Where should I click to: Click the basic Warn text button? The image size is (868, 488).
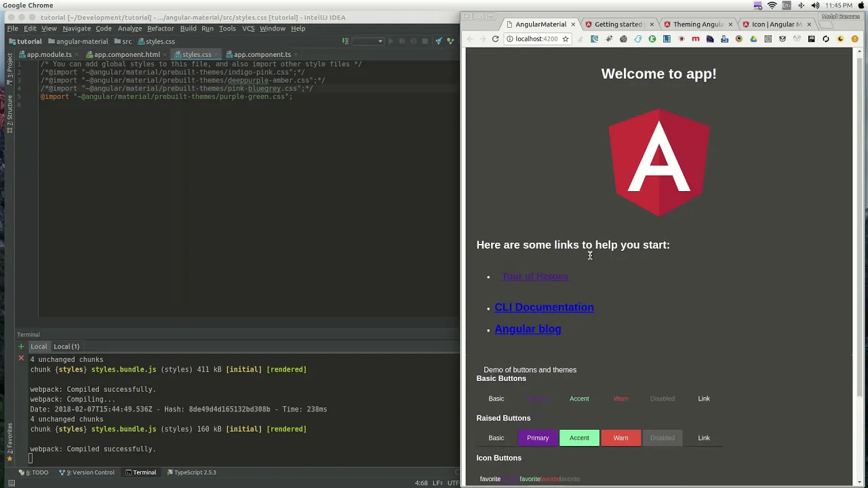point(620,399)
